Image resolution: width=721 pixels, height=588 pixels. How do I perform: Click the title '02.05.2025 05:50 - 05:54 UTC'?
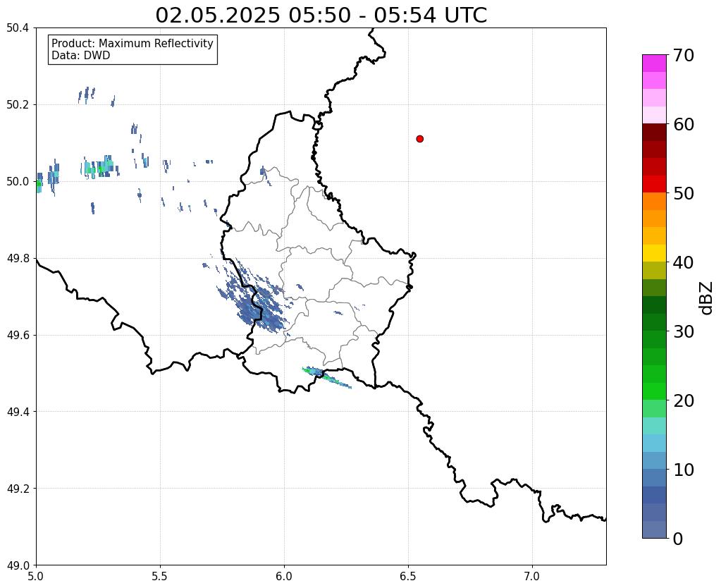point(321,16)
